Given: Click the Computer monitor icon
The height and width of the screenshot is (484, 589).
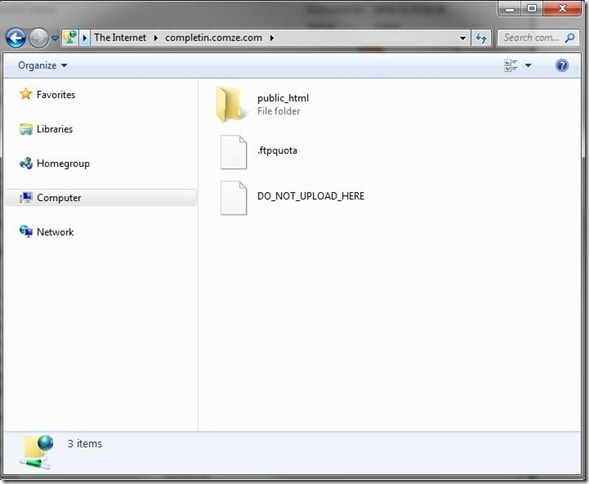Looking at the screenshot, I should (x=26, y=197).
